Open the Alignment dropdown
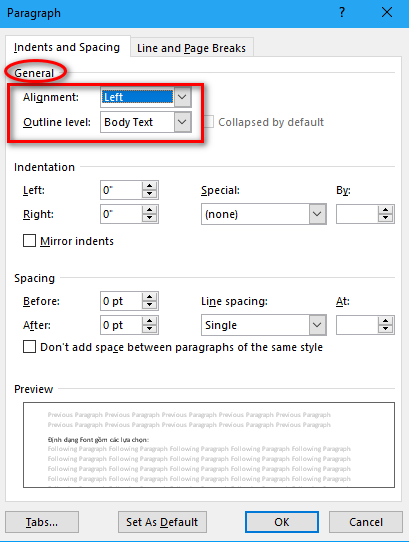 point(182,97)
